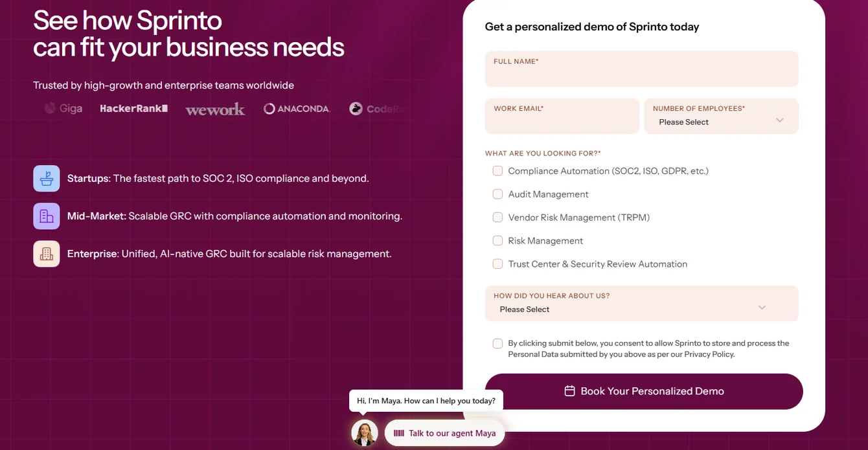Click the Mid-Market building icon

coord(47,216)
